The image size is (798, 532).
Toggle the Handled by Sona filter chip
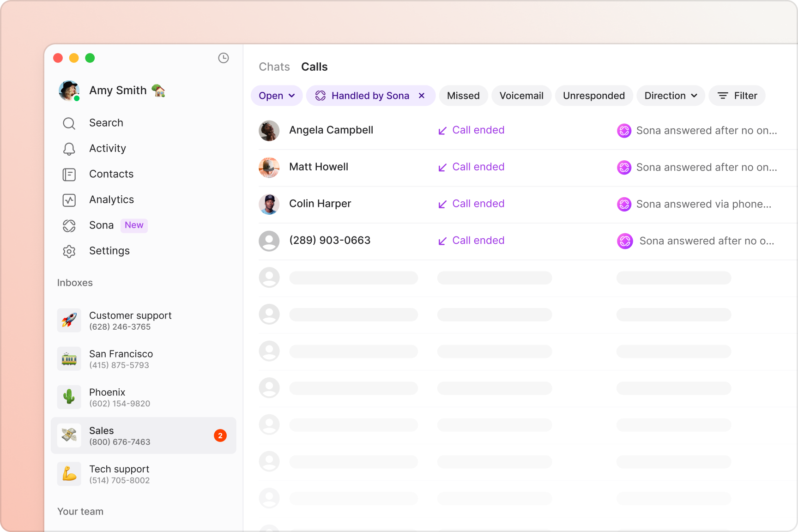coord(370,96)
